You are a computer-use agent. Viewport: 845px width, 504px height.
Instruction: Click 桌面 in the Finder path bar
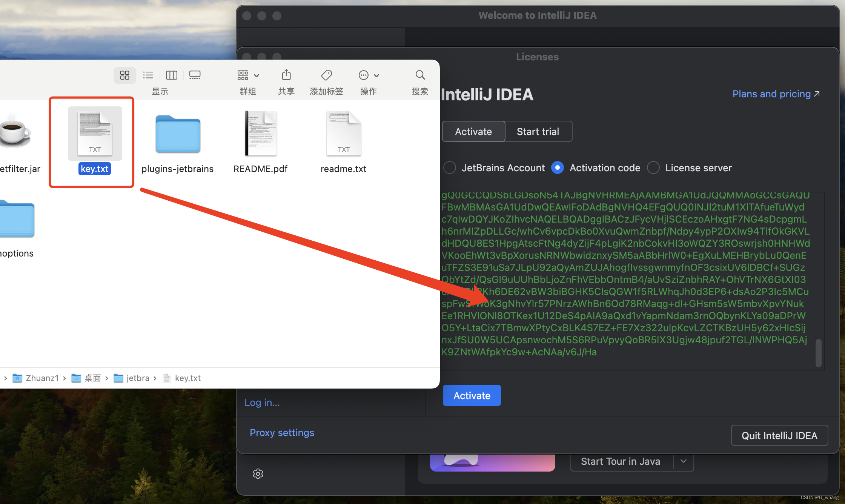coord(86,378)
